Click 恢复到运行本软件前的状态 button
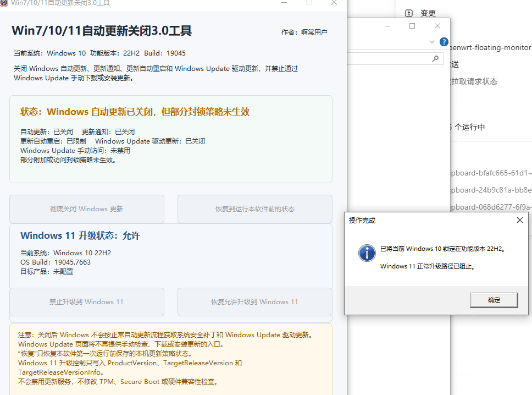532x395 pixels. 255,209
